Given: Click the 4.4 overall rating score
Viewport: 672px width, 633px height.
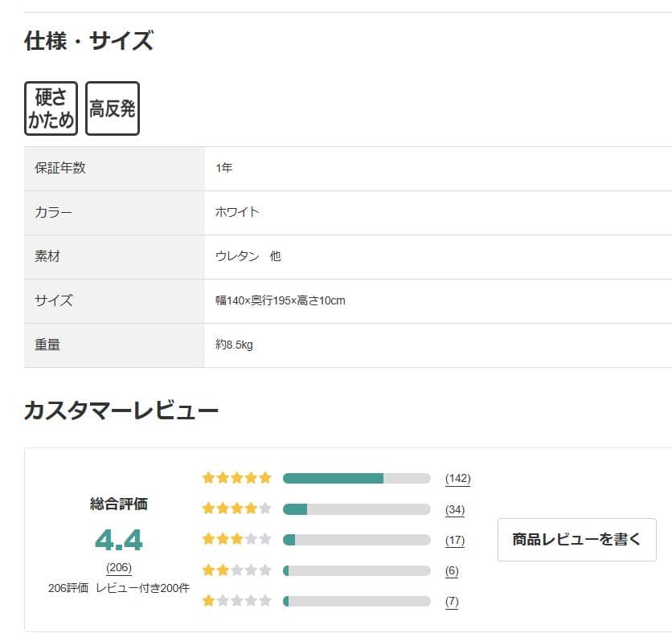Looking at the screenshot, I should (x=119, y=541).
